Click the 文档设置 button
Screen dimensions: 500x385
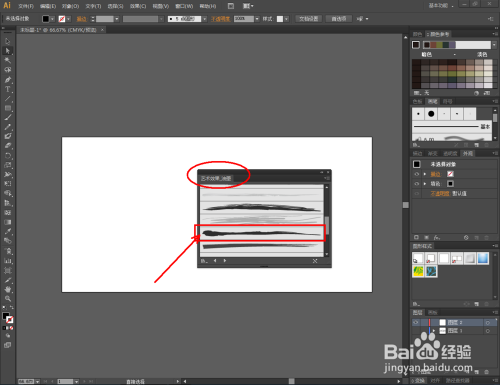[309, 19]
